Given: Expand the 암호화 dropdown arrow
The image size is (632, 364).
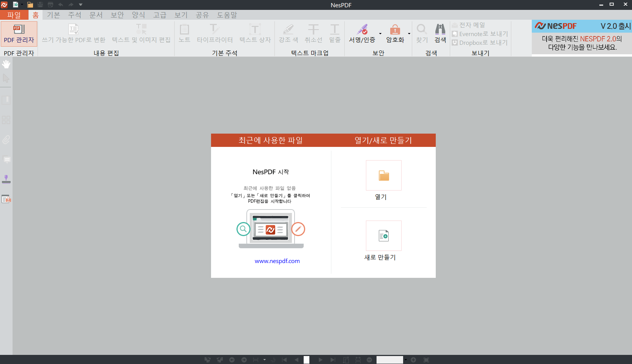Looking at the screenshot, I should click(409, 34).
